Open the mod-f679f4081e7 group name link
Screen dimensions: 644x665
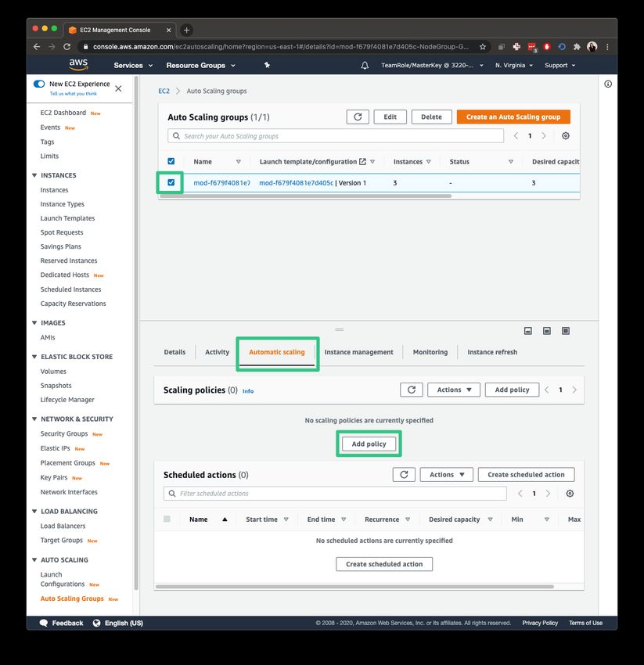222,183
